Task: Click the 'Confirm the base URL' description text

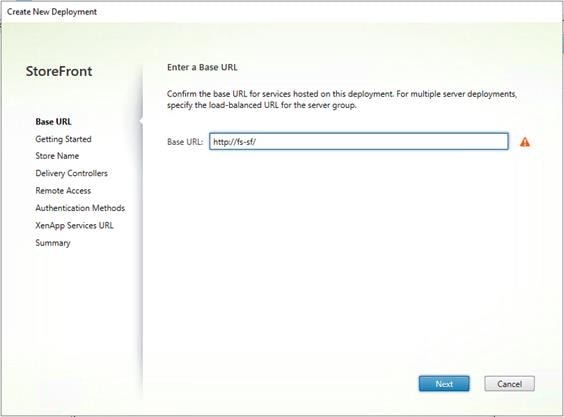Action: pyautogui.click(x=342, y=100)
